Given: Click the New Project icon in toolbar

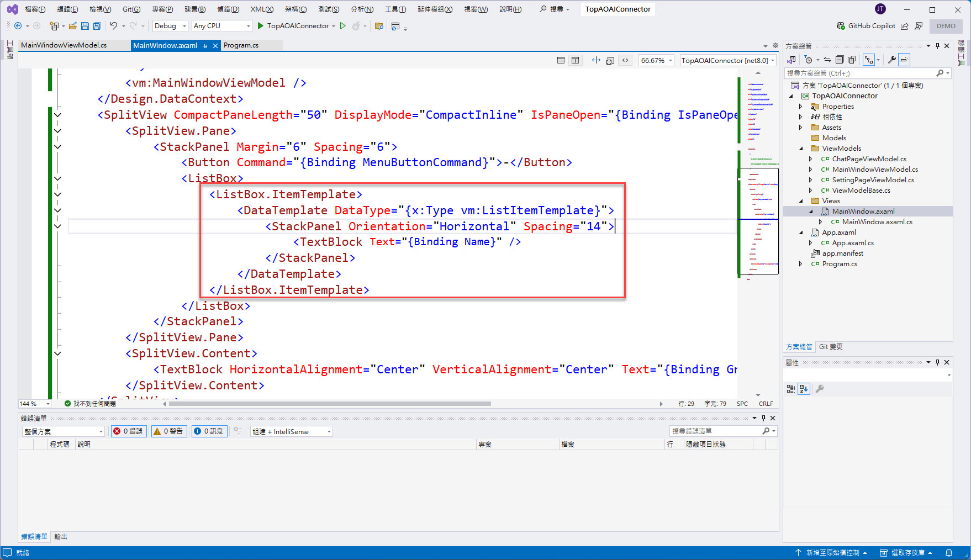Looking at the screenshot, I should point(54,26).
